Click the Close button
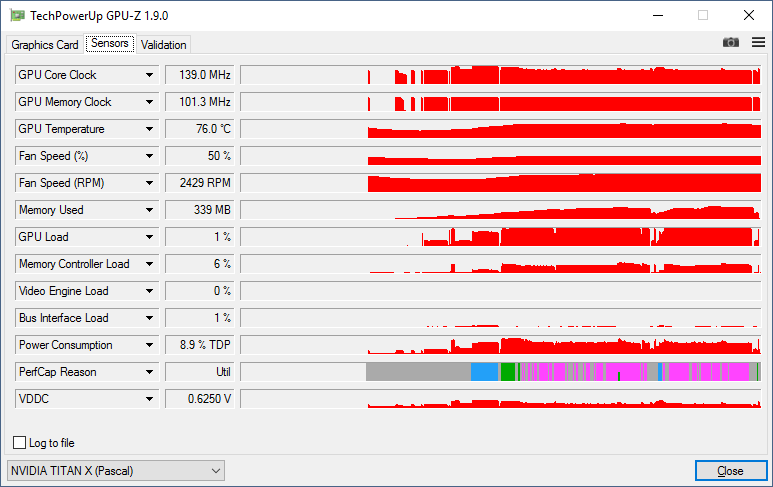773x487 pixels. [x=731, y=471]
